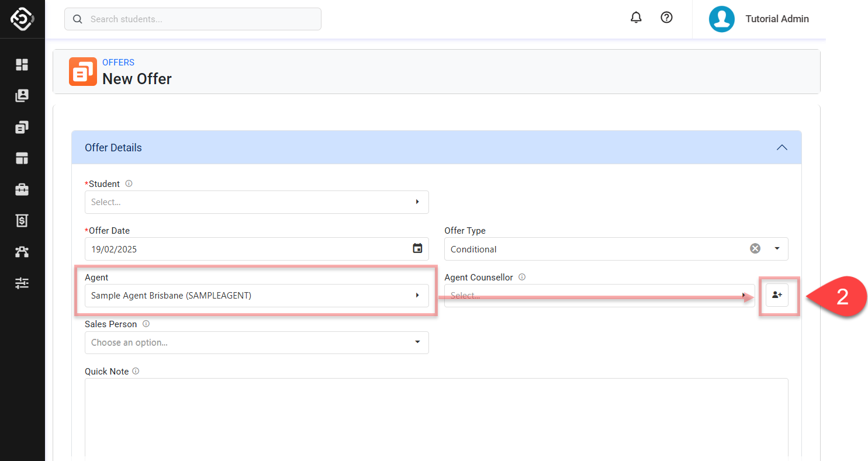
Task: Open the Offer Date calendar picker
Action: (x=417, y=249)
